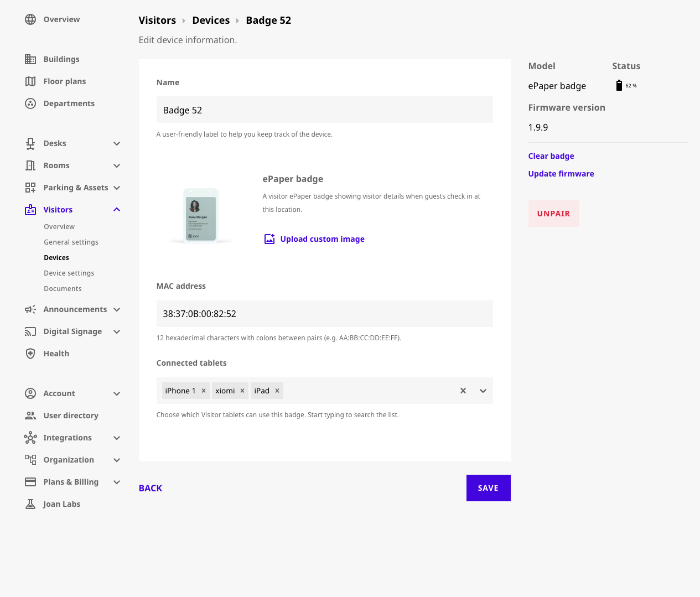Screen dimensions: 700x597
Task: Click the upload image icon
Action: 269,239
